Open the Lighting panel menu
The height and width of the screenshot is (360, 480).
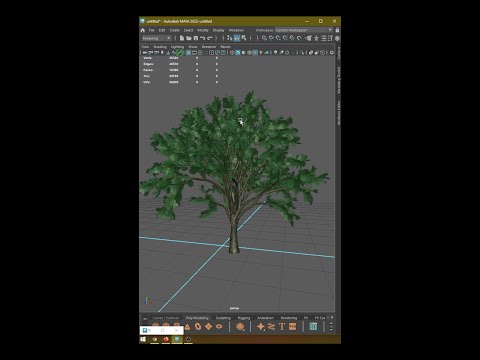(177, 47)
